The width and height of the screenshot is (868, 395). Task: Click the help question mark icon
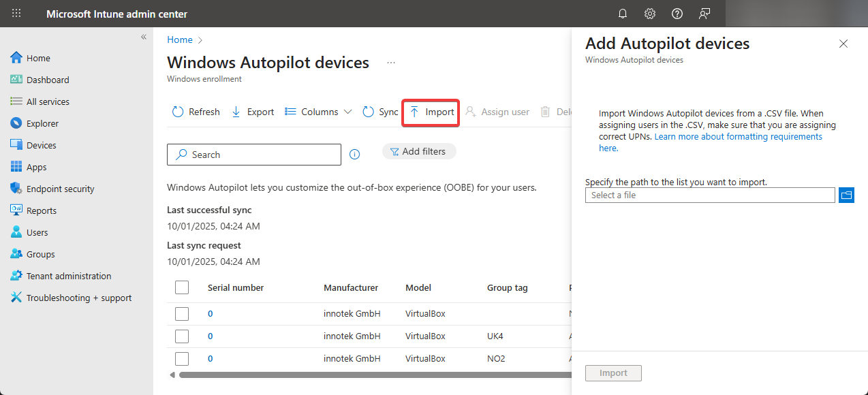click(x=677, y=14)
